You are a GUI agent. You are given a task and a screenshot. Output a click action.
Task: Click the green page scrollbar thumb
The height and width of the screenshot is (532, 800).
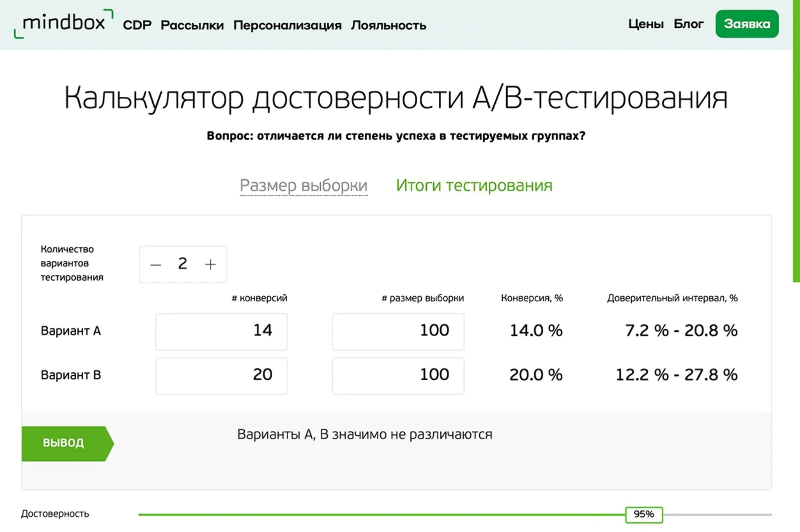coord(796,141)
